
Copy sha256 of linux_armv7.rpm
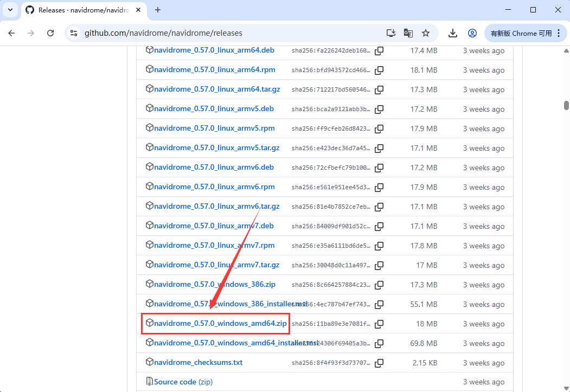379,246
